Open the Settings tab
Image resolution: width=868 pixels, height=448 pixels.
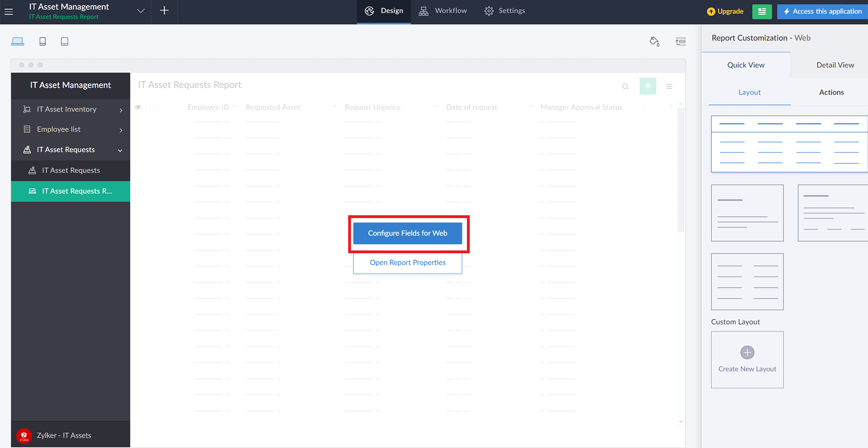click(x=504, y=11)
